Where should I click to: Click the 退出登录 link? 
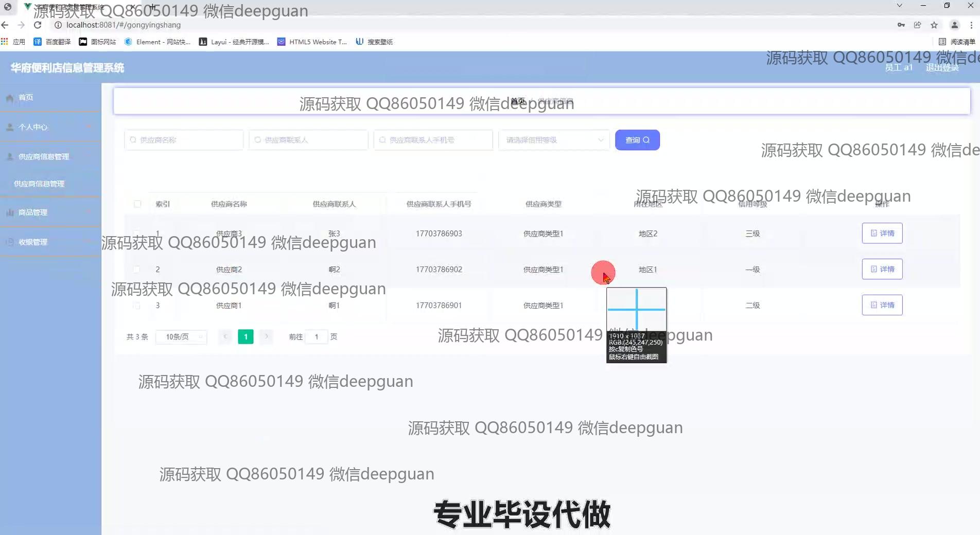942,67
